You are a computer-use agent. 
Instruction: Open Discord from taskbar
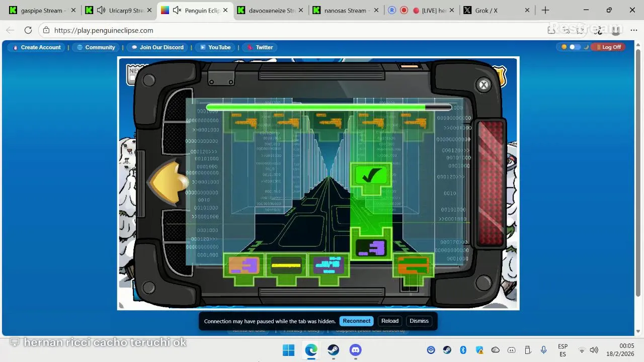[x=356, y=350]
